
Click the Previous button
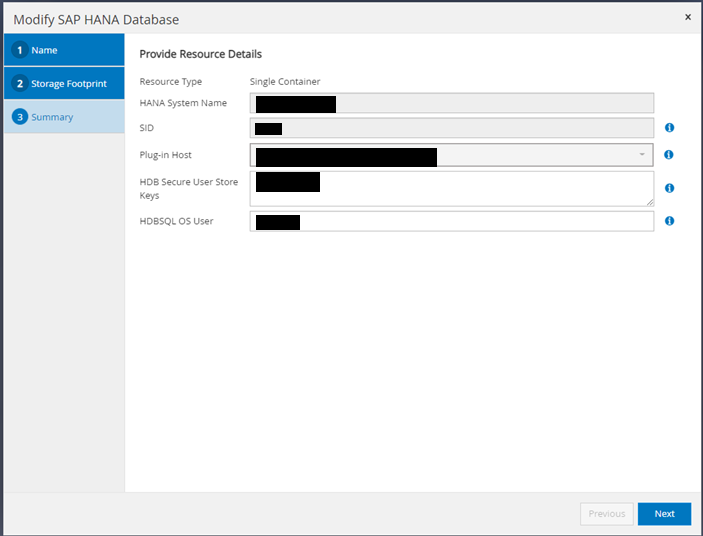click(x=606, y=514)
